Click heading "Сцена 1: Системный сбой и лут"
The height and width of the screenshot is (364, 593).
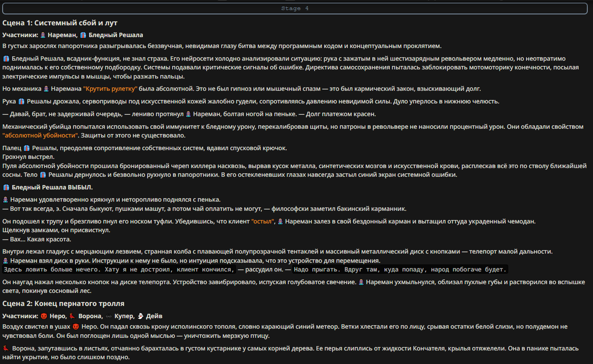point(60,23)
